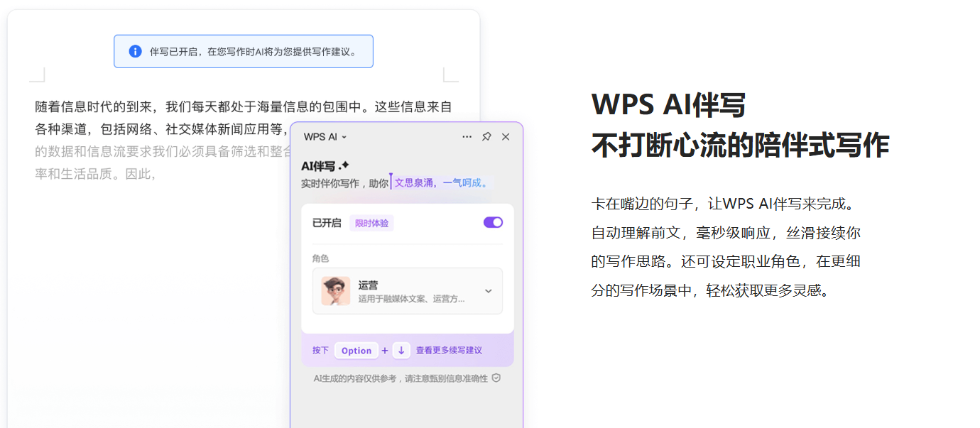The width and height of the screenshot is (980, 428).
Task: Click the plus sign between the keys
Action: (385, 351)
